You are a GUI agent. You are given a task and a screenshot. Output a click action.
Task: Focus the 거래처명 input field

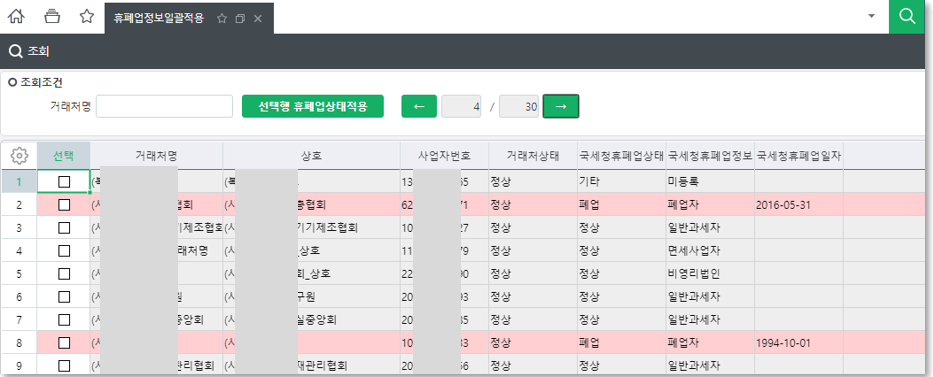[x=164, y=106]
